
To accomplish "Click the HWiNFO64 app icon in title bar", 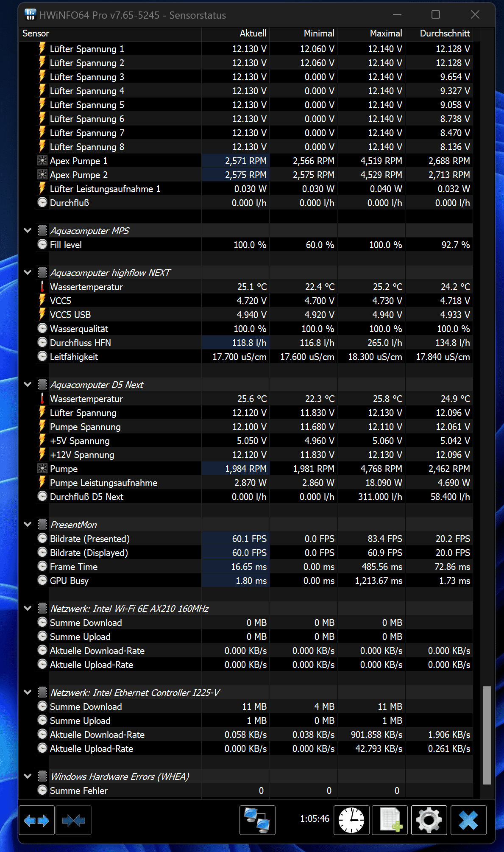I will click(x=30, y=15).
